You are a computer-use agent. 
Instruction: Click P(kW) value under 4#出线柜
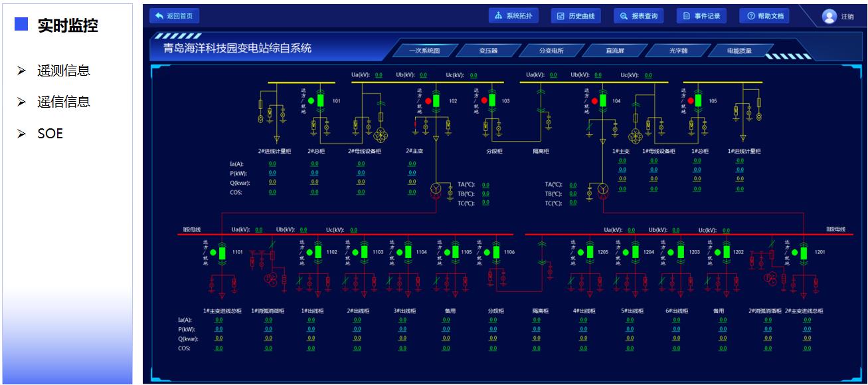(x=583, y=329)
